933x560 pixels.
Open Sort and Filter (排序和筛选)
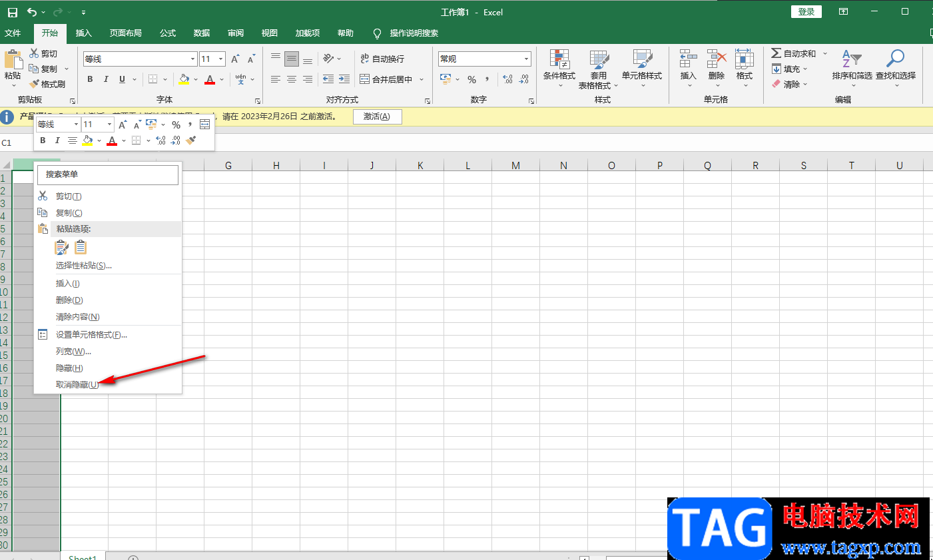852,69
